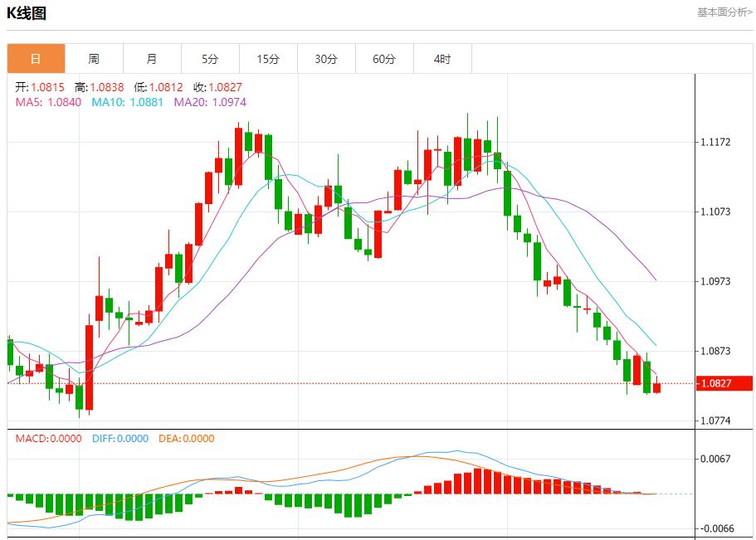Open the 基本面分析 link
Viewport: 756px width, 540px height.
pyautogui.click(x=724, y=12)
